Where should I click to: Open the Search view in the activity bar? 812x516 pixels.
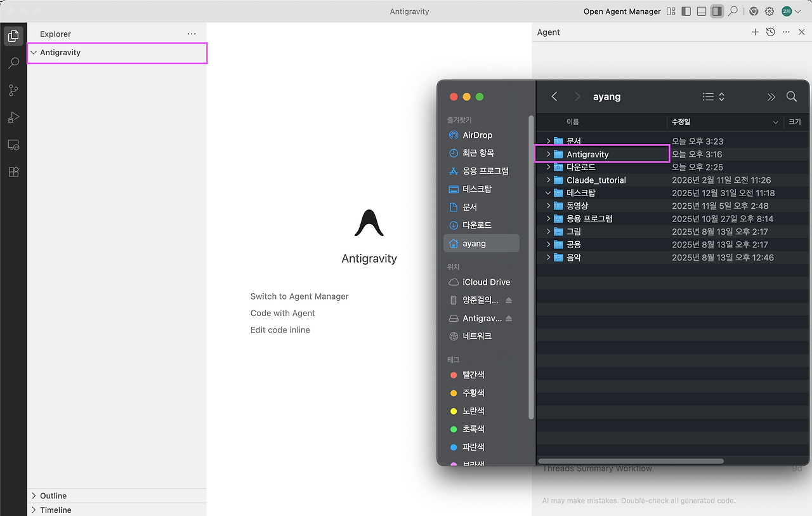(13, 63)
